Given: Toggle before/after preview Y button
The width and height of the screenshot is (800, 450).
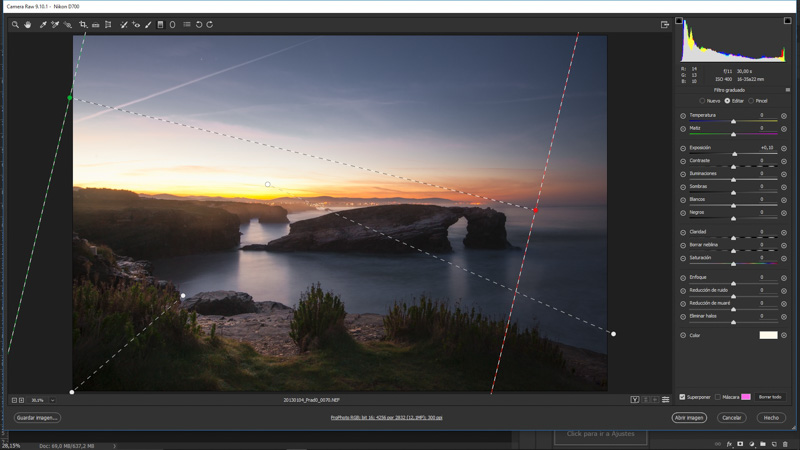Looking at the screenshot, I should coord(635,400).
